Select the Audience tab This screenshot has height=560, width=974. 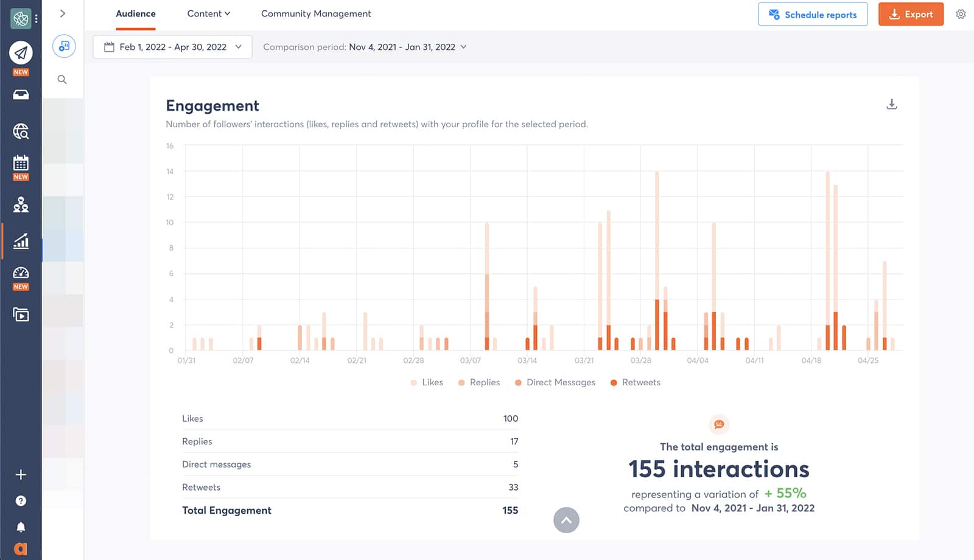pos(135,13)
